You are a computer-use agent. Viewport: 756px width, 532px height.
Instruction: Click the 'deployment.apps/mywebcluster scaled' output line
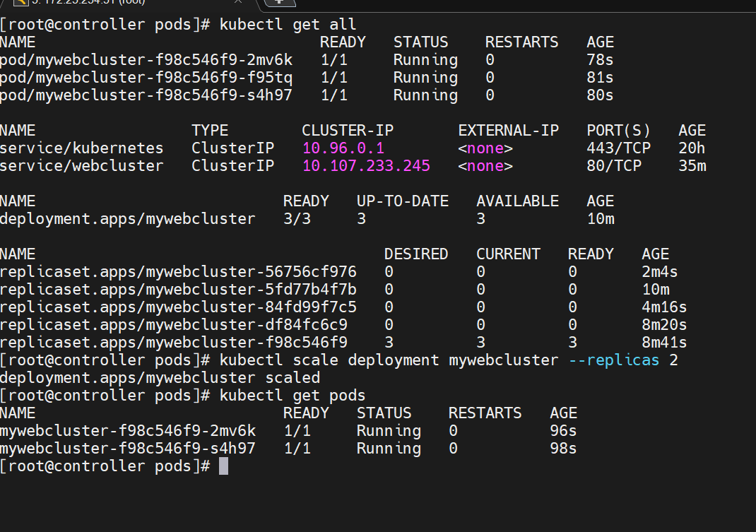point(160,378)
